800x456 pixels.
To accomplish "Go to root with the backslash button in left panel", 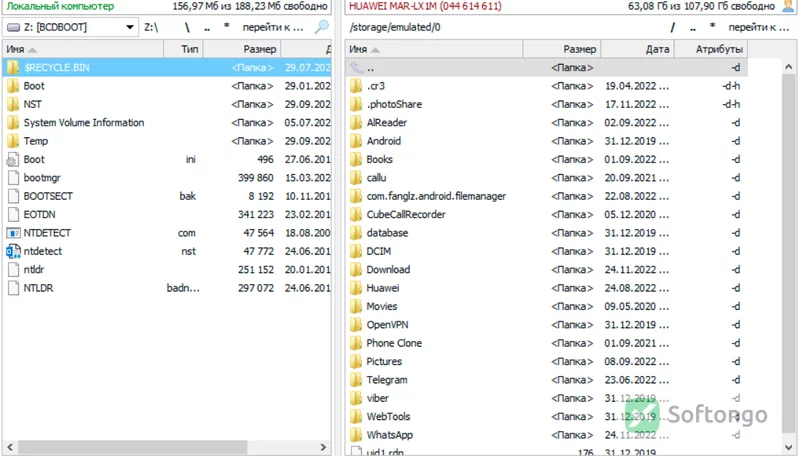I will pos(187,27).
